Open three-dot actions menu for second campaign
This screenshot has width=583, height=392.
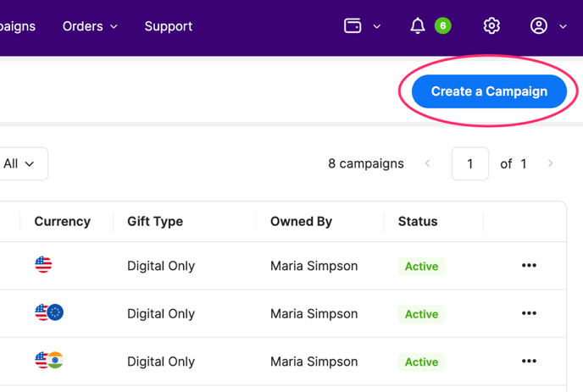point(529,313)
